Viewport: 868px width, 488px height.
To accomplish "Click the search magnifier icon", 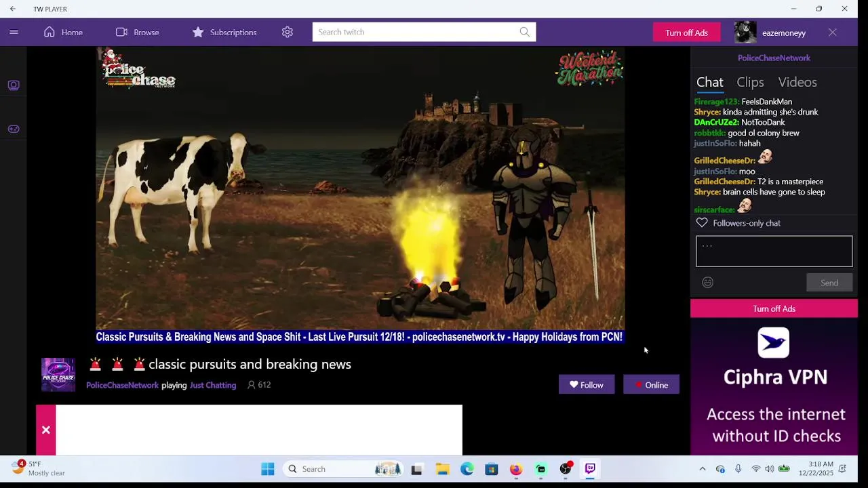I will point(525,32).
